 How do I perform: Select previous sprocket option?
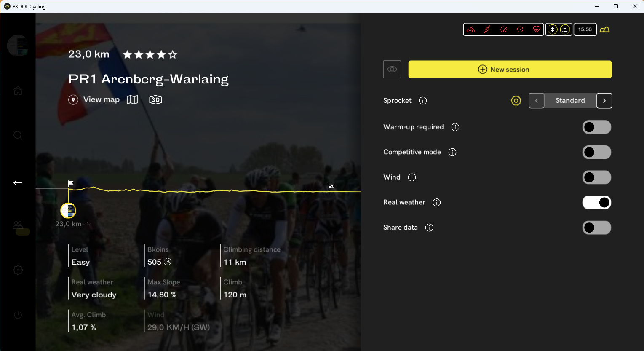click(x=537, y=101)
